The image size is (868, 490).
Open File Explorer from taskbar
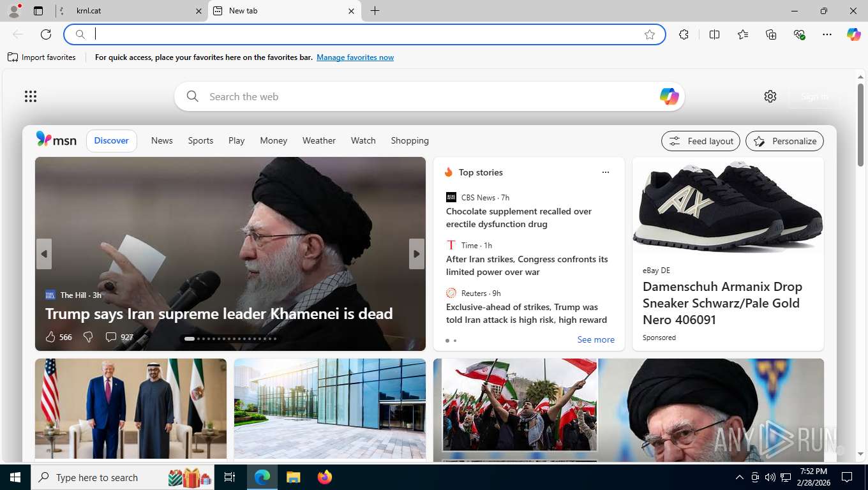click(293, 477)
